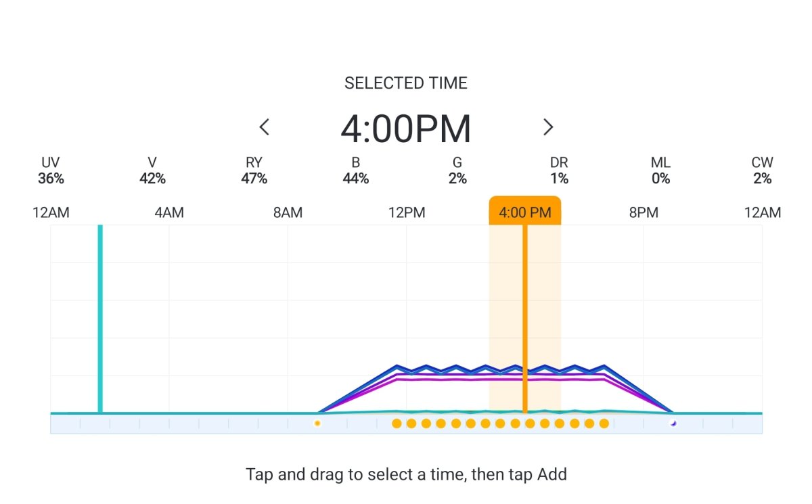
Task: Select the CW 2% channel
Action: pyautogui.click(x=762, y=170)
